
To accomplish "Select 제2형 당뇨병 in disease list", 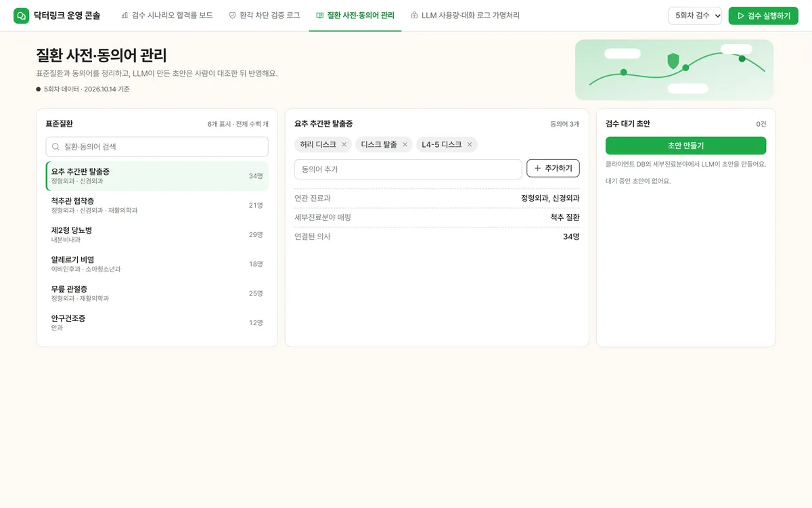I will pyautogui.click(x=157, y=234).
